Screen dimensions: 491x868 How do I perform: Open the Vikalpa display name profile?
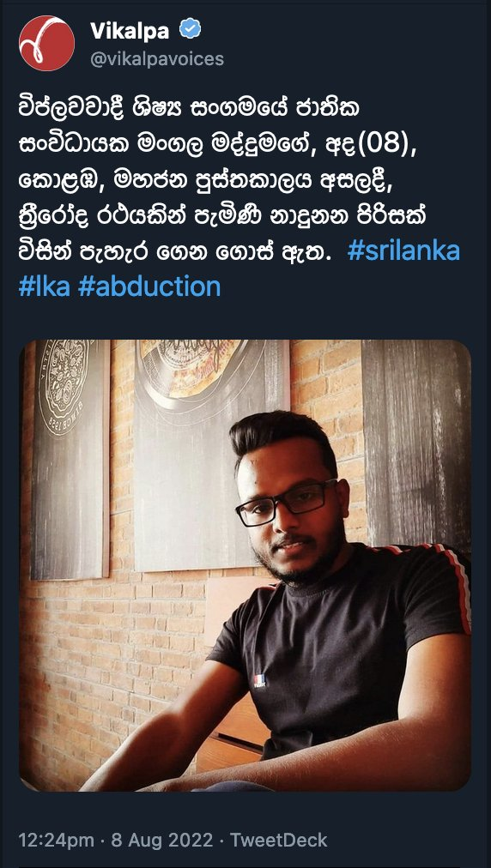130,31
